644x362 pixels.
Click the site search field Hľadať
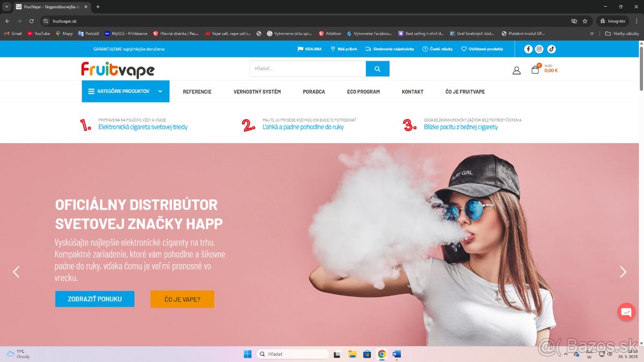(308, 69)
